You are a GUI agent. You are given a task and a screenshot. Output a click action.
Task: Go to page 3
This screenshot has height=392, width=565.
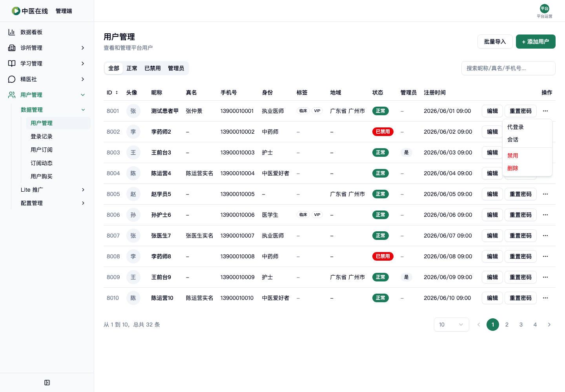pyautogui.click(x=521, y=325)
